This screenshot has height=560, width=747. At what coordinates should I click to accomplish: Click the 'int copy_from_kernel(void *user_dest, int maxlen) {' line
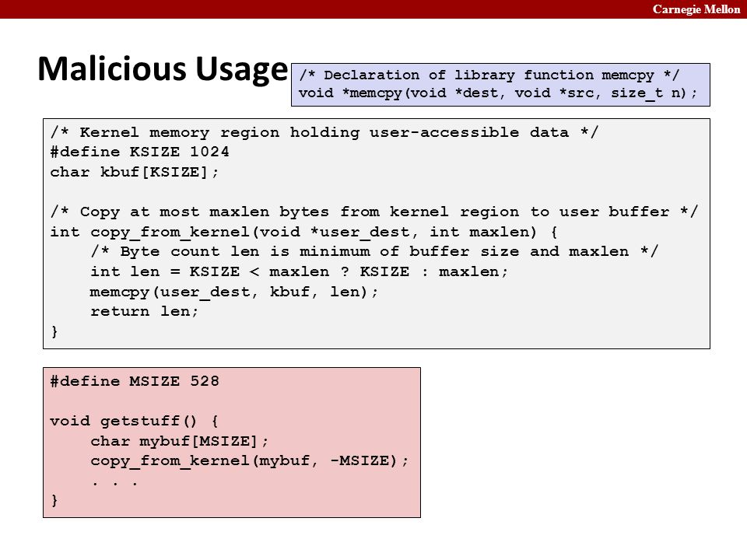click(304, 232)
